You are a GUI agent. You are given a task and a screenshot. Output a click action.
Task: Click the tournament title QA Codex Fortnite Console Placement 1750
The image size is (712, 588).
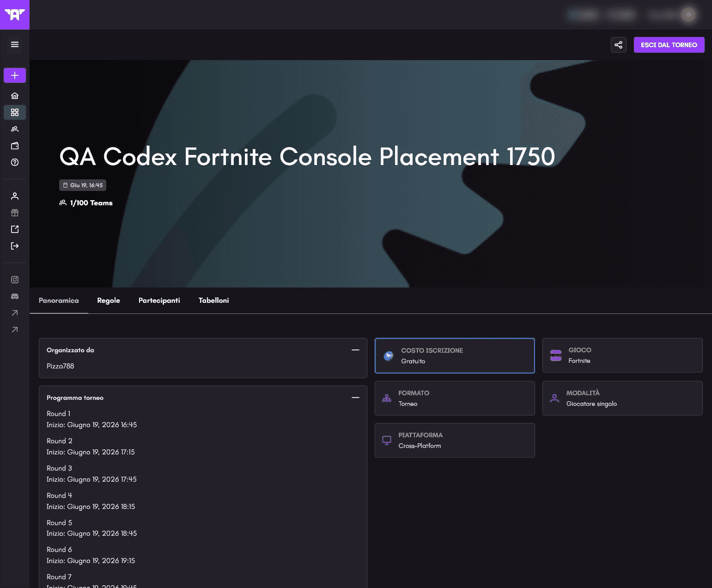(x=307, y=157)
